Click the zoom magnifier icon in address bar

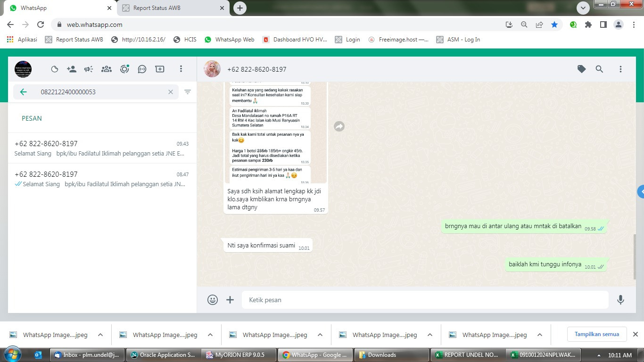point(524,25)
